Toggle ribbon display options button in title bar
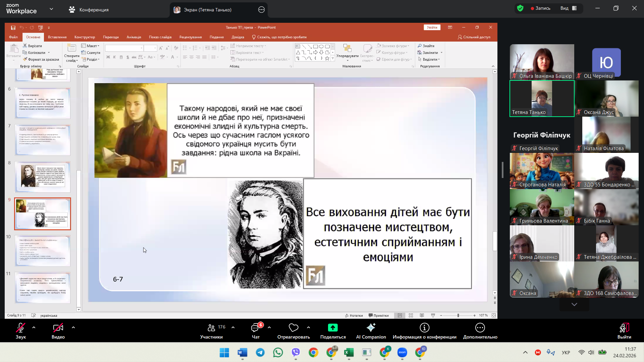Image resolution: width=644 pixels, height=362 pixels. [450, 27]
